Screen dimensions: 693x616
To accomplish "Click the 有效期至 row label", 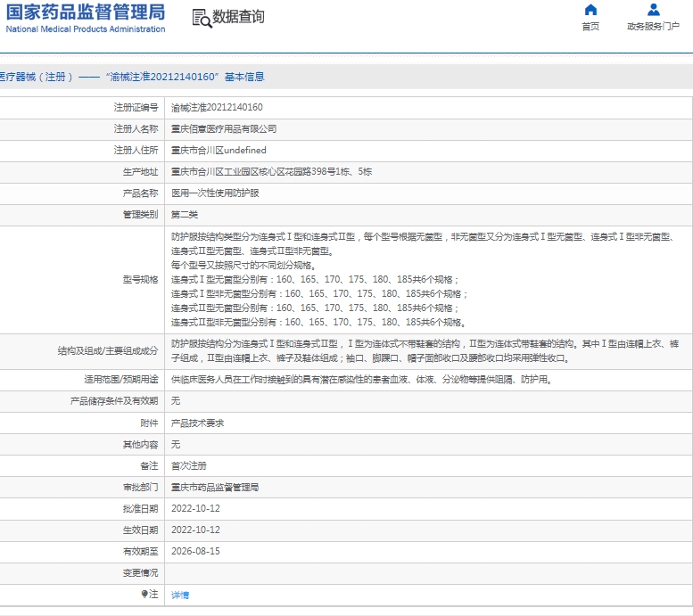I will point(140,552).
